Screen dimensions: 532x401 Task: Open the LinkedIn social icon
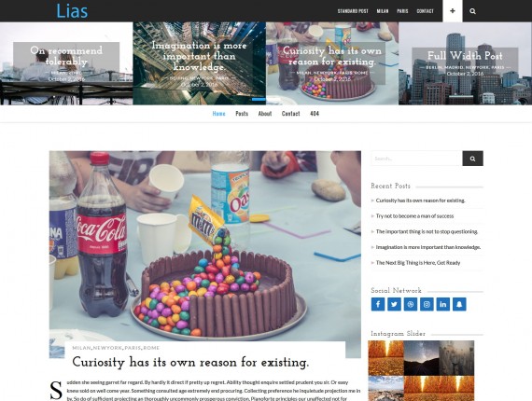(442, 304)
